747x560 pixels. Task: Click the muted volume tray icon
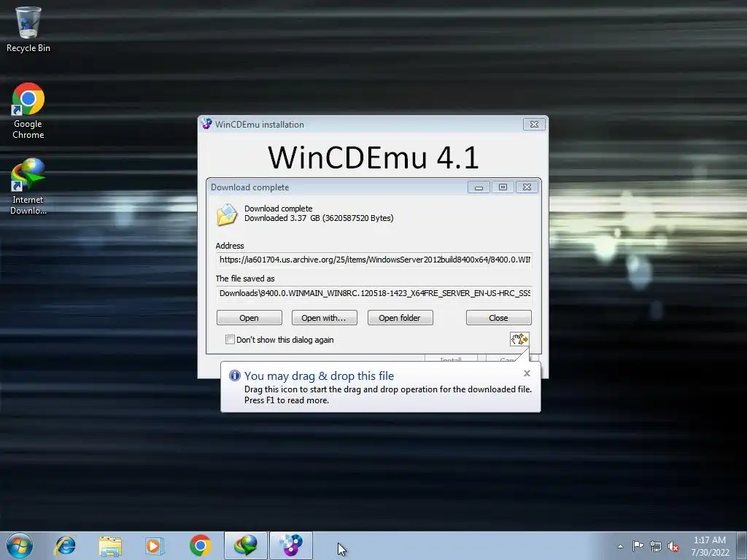tap(673, 546)
